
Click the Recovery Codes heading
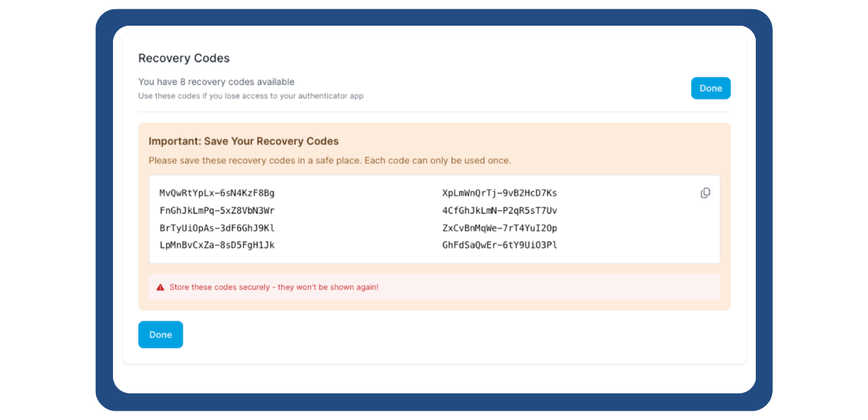[x=184, y=58]
